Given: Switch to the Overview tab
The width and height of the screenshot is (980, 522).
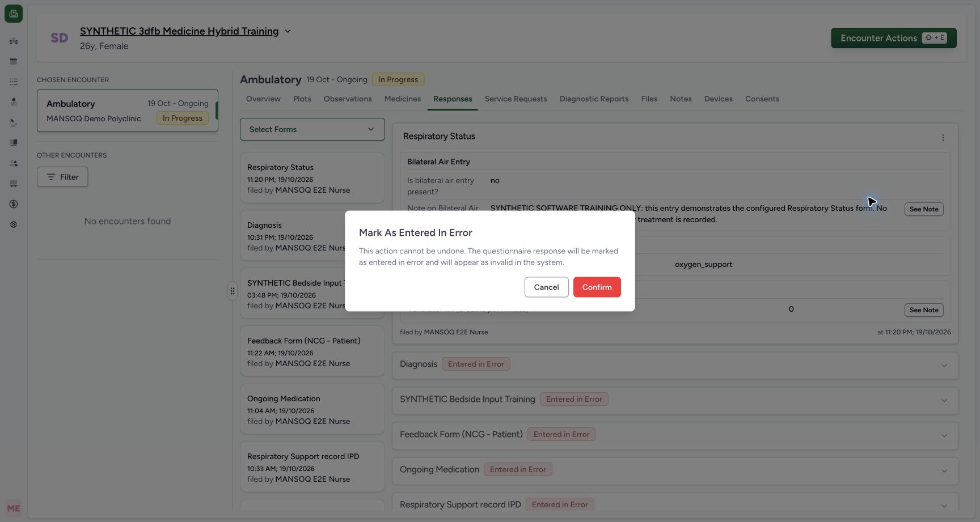Looking at the screenshot, I should coord(263,99).
